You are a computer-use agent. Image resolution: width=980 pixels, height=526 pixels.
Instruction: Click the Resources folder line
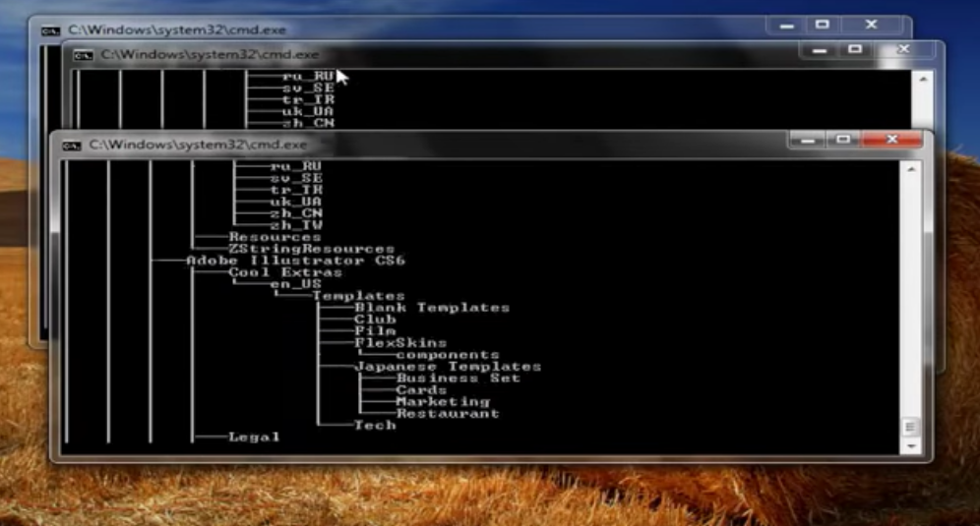[275, 237]
